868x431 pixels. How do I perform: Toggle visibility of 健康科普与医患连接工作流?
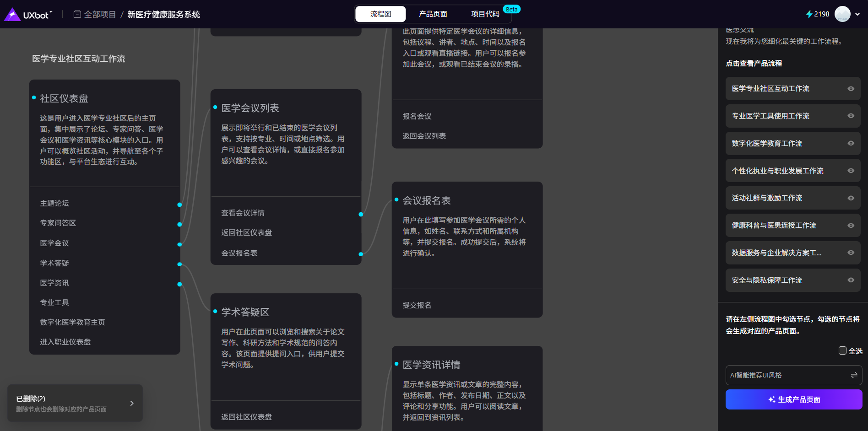click(x=851, y=226)
